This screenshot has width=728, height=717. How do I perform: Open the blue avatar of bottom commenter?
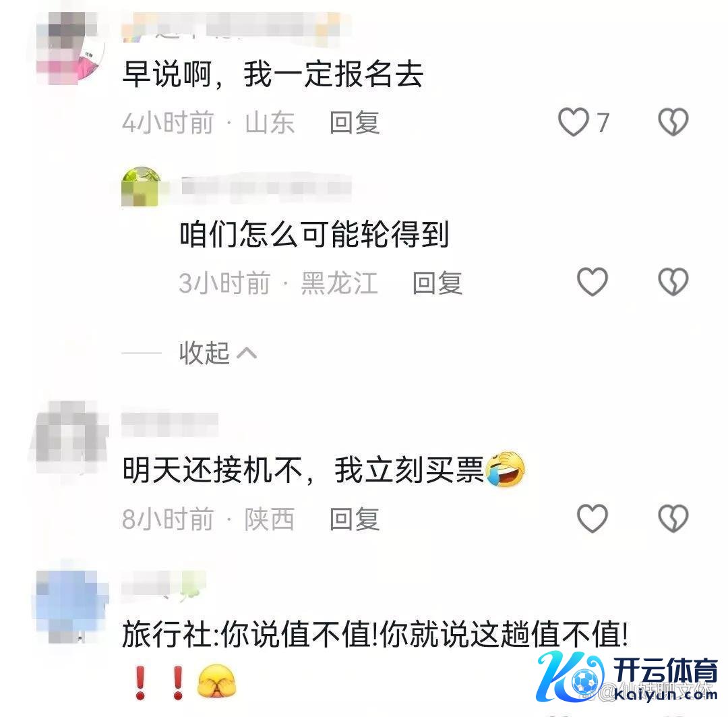tap(71, 606)
